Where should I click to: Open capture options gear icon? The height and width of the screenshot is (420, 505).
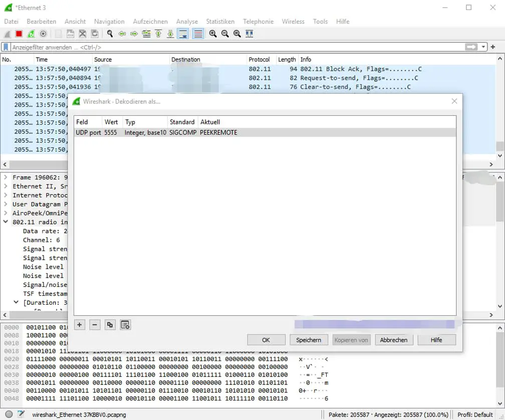[43, 34]
